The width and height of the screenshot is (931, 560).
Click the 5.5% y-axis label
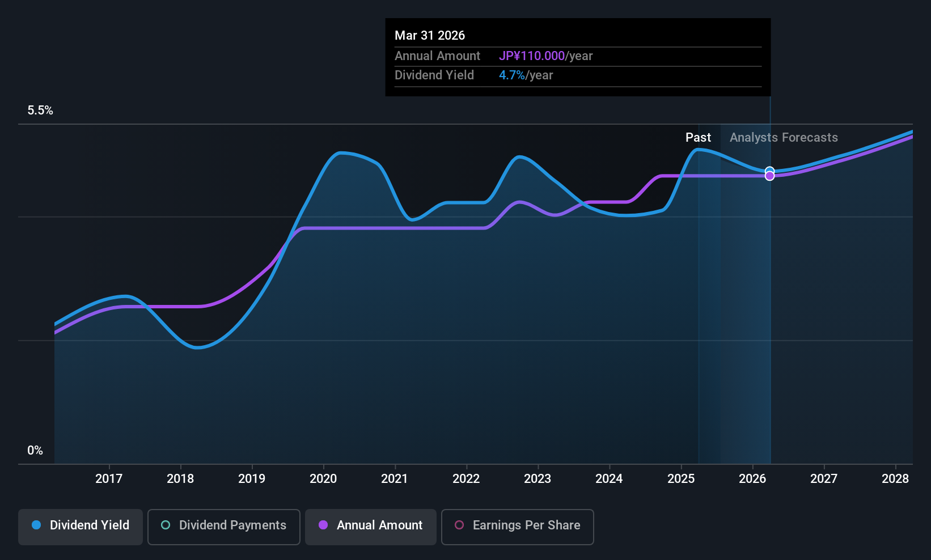(x=40, y=111)
